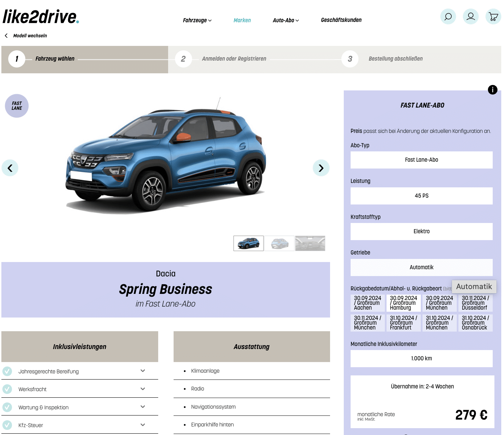The height and width of the screenshot is (435, 504).
Task: Click checkmark icon for Werksfracht
Action: [7, 389]
